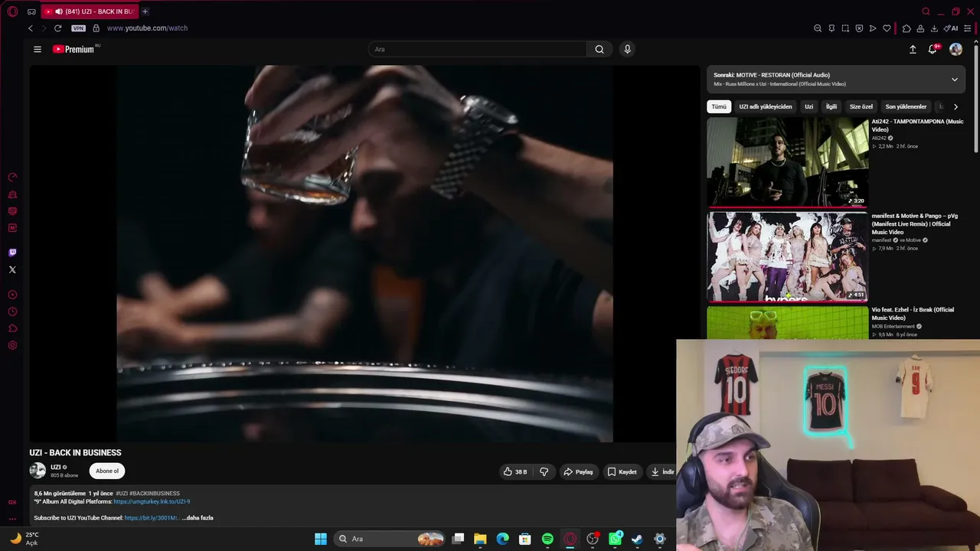
Task: Open the UZI channel avatar
Action: pos(38,471)
